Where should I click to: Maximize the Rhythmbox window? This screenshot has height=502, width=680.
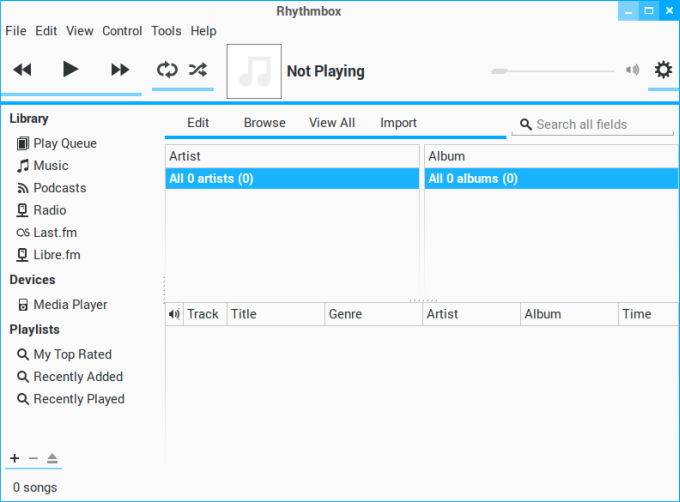649,11
